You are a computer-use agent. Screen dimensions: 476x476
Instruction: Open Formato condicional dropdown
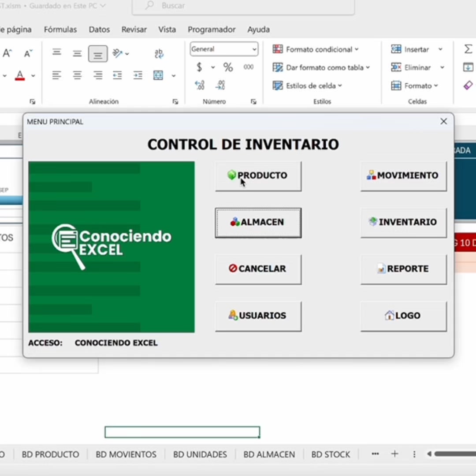pos(316,49)
